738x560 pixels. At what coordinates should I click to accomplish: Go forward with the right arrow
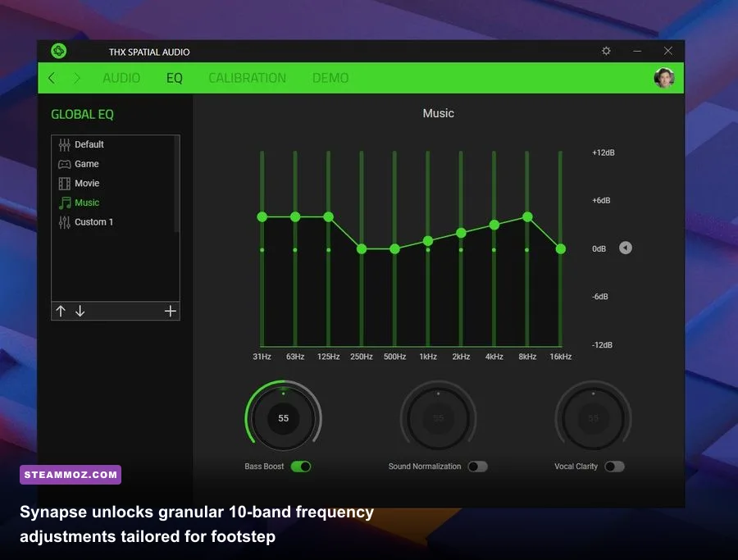[77, 78]
